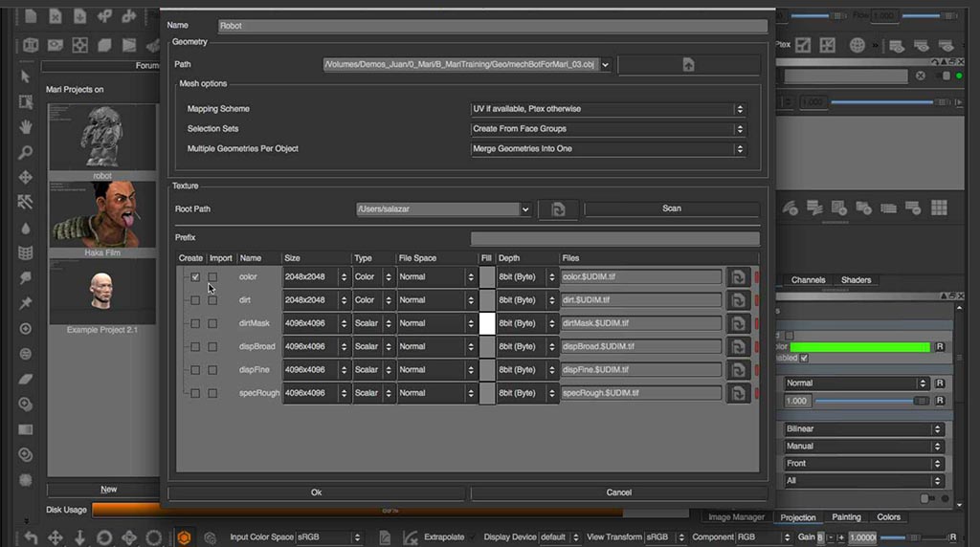Click the reload icon for color.$UDIM.tif row
Screen dimensions: 980x547
click(738, 276)
